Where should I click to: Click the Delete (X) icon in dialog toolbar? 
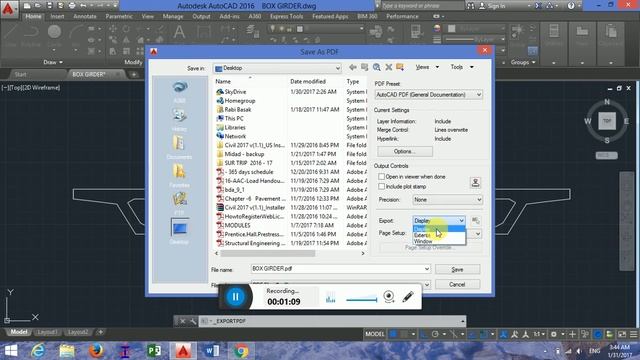[x=389, y=67]
